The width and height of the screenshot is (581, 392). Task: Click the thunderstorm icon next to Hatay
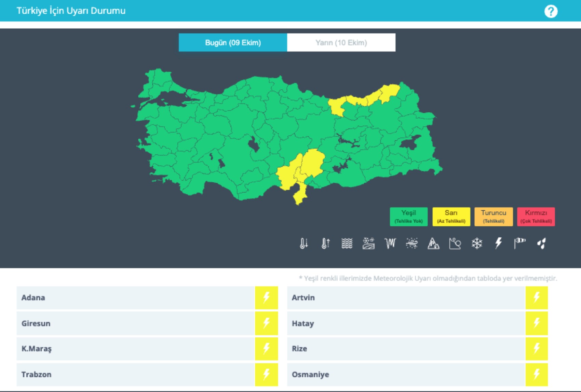tap(537, 323)
